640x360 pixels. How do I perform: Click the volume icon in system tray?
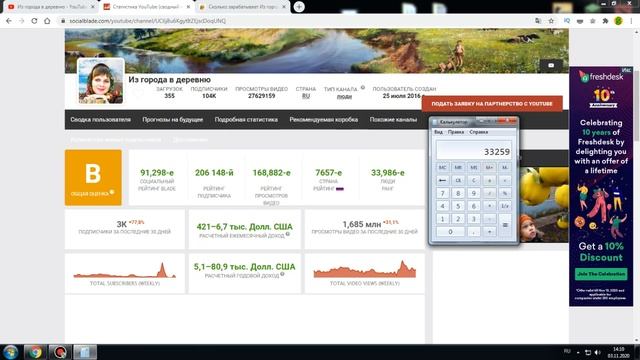(598, 352)
